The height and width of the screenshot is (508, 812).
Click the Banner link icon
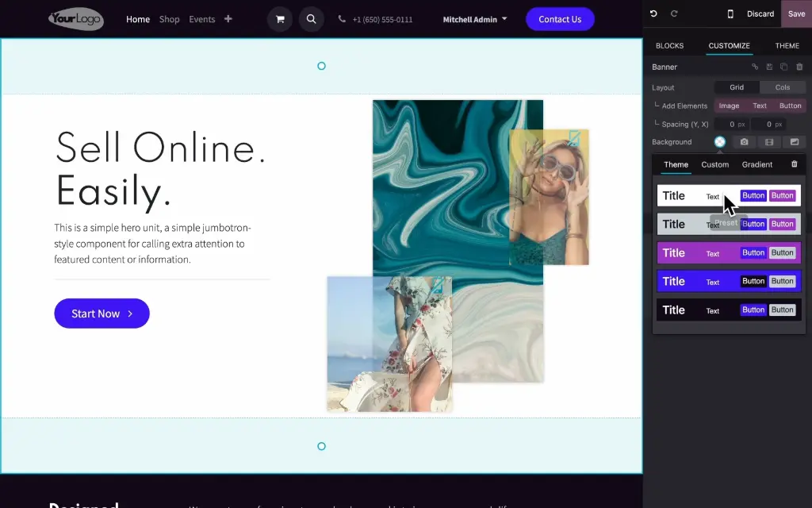[x=755, y=67]
